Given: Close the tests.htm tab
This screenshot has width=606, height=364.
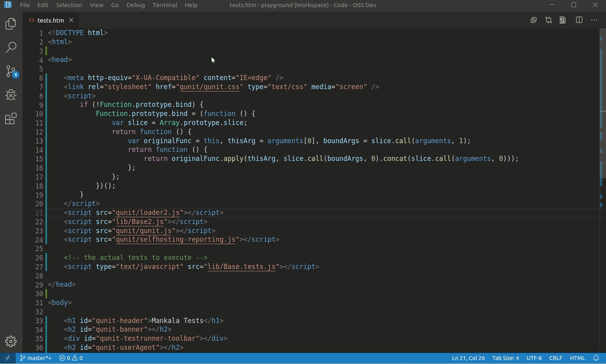Looking at the screenshot, I should (x=71, y=20).
